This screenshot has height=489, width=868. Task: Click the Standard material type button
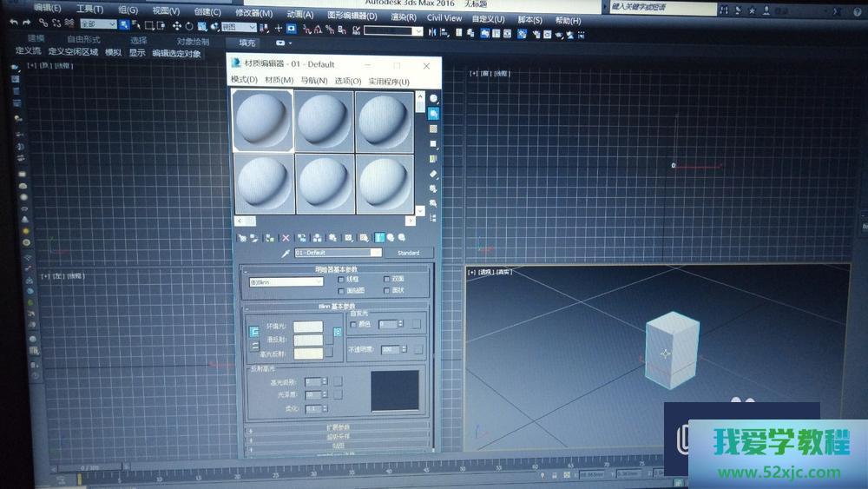[408, 253]
